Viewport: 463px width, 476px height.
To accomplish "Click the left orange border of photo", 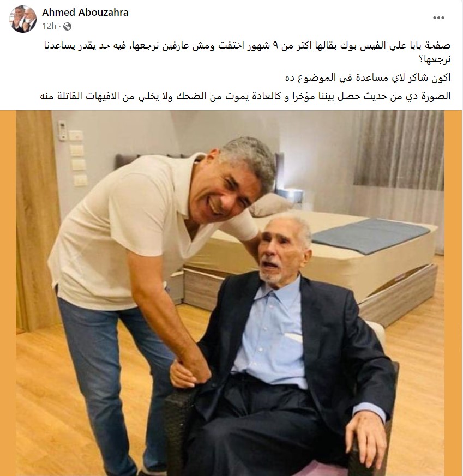I will (8, 293).
